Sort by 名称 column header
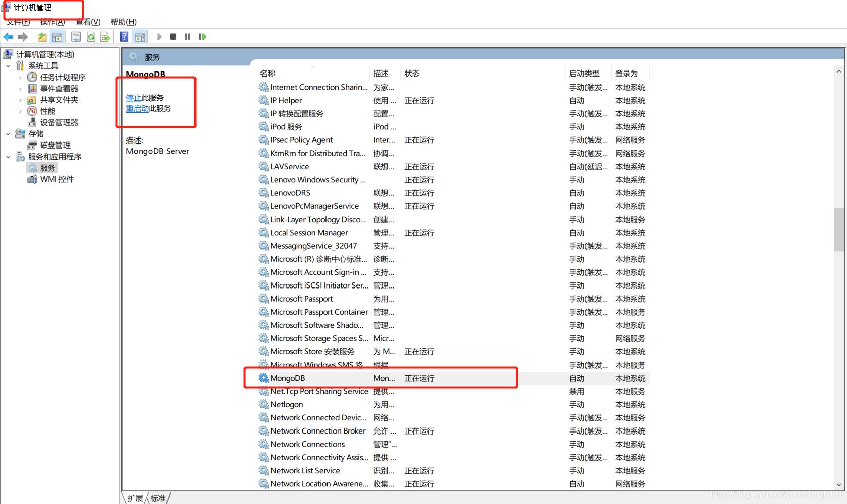 (x=313, y=74)
